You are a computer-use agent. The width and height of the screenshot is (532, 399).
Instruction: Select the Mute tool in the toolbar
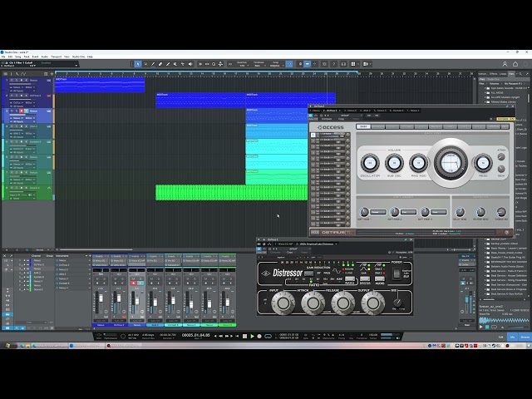coord(175,64)
